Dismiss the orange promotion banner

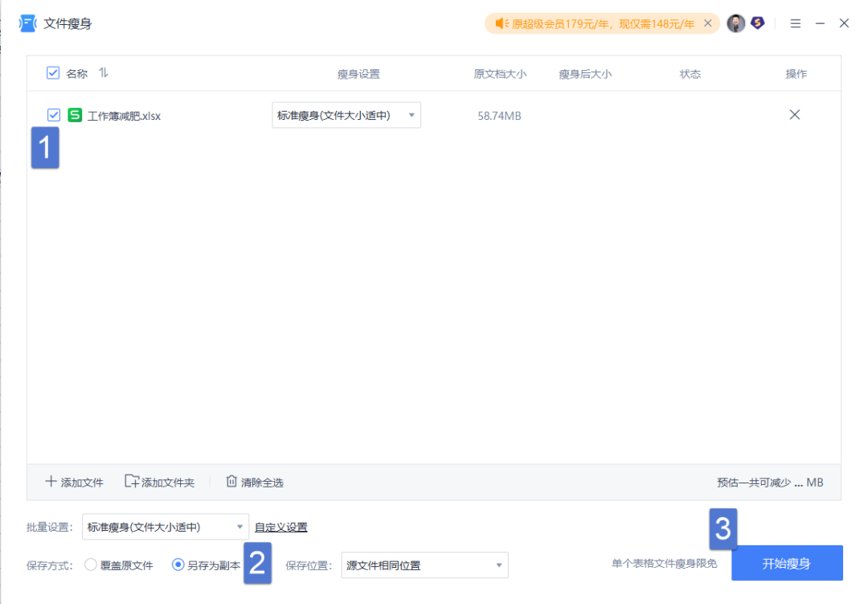coord(707,23)
